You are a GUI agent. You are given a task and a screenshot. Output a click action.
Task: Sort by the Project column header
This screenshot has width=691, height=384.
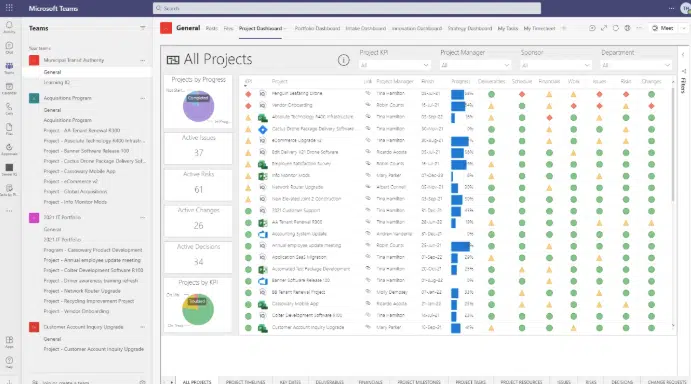click(279, 82)
